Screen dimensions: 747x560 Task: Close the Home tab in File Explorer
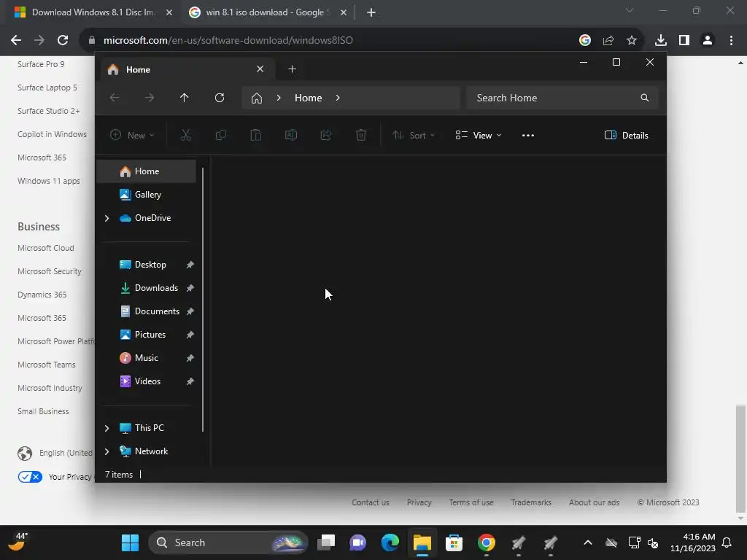pos(260,69)
